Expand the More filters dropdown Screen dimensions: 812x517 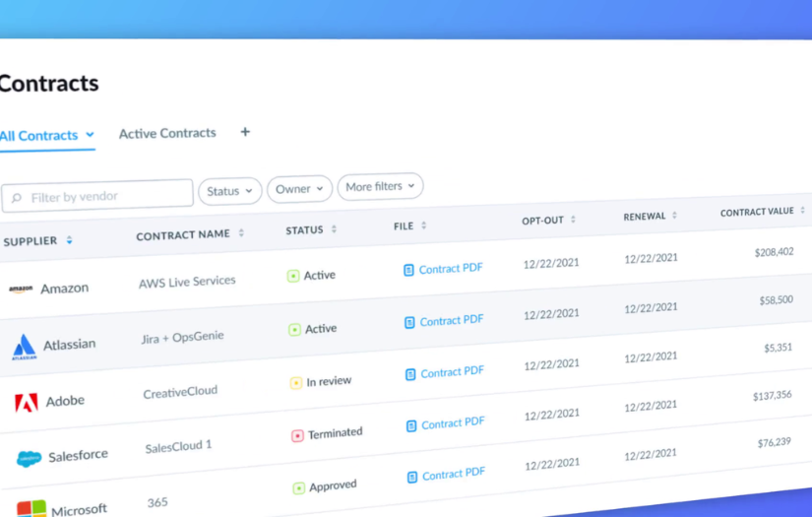pyautogui.click(x=380, y=186)
